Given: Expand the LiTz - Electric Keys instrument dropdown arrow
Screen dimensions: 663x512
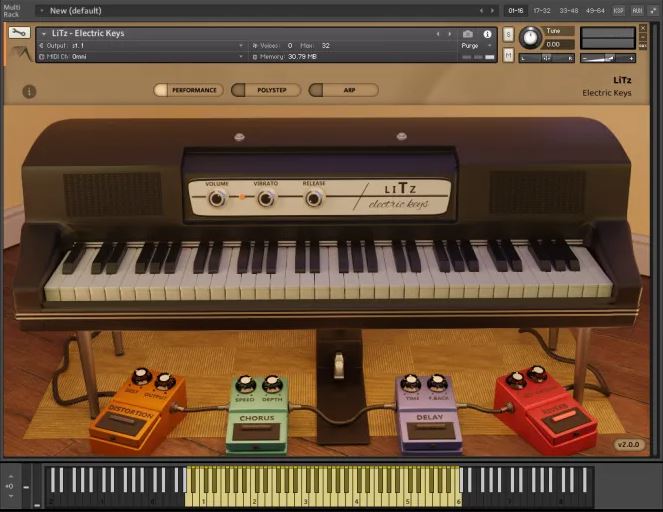Looking at the screenshot, I should (44, 34).
